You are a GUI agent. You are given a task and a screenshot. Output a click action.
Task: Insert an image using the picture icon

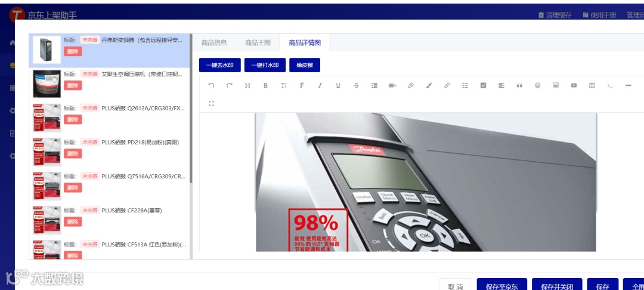point(556,85)
